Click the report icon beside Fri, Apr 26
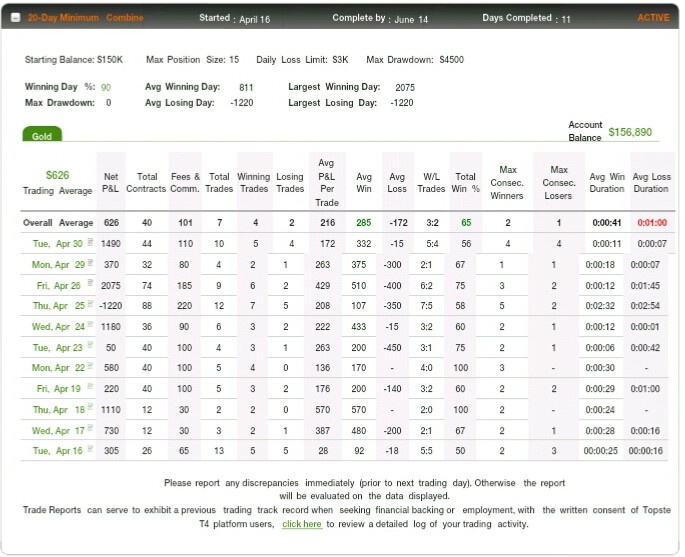The image size is (685, 557). (x=90, y=283)
